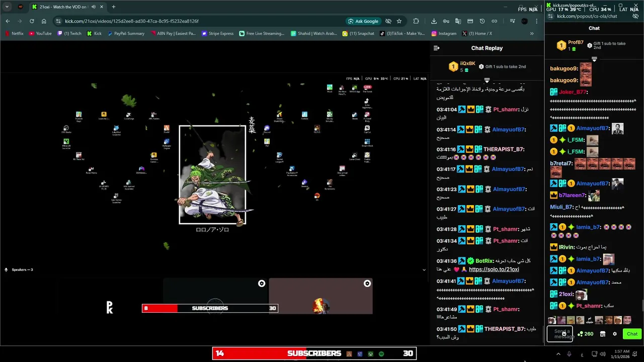Expand the speakers panel chevron in video
The height and width of the screenshot is (362, 644).
click(x=424, y=270)
